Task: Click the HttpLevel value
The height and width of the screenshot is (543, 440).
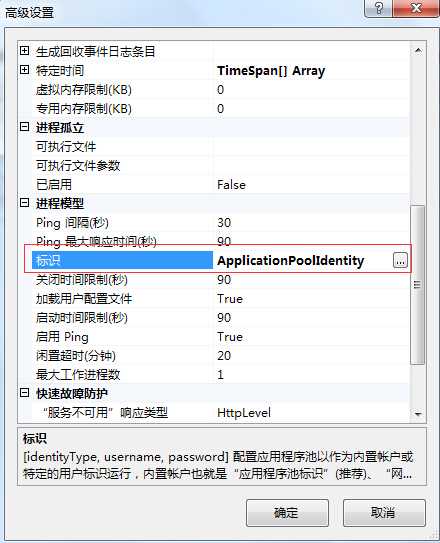Action: coord(244,412)
